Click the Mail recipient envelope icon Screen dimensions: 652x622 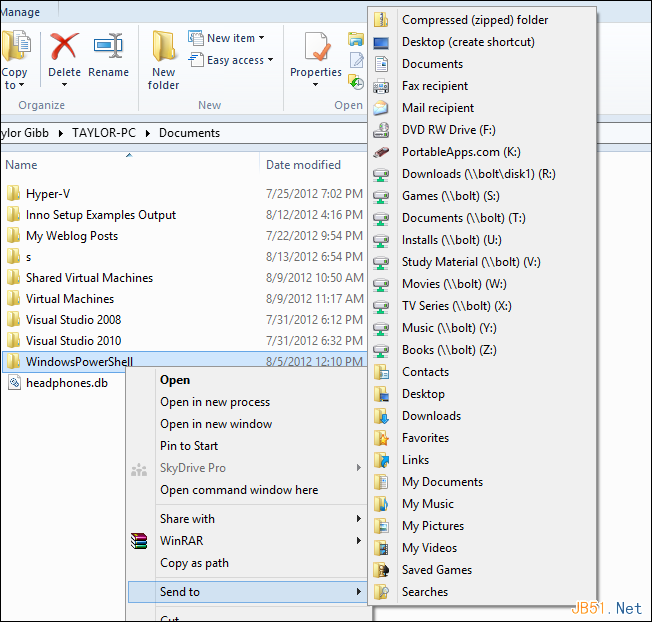coord(381,108)
